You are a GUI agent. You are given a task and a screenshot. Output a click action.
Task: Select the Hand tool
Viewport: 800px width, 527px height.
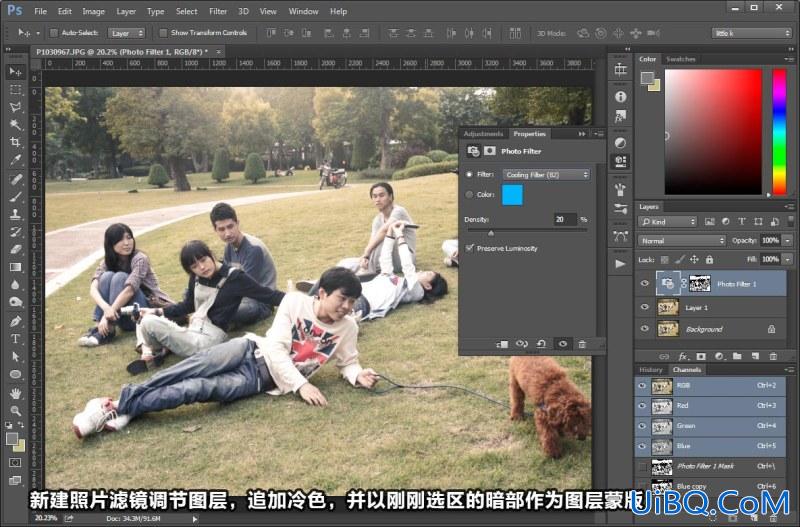(x=15, y=393)
